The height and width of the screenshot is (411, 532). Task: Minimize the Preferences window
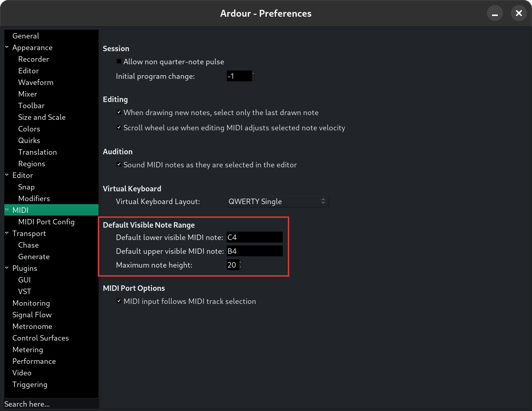pyautogui.click(x=495, y=13)
